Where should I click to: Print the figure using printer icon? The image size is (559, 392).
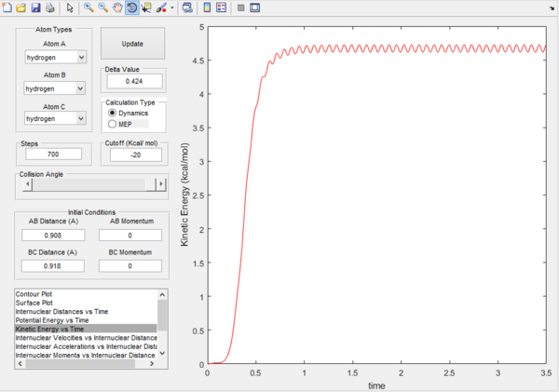pos(48,7)
